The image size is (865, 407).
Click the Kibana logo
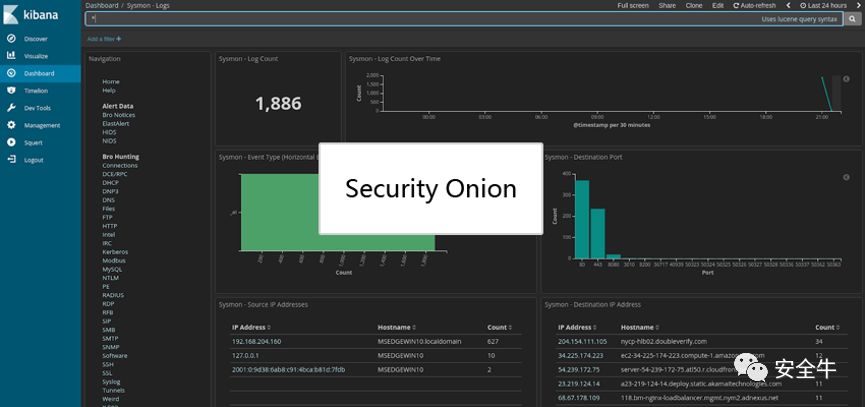31,14
